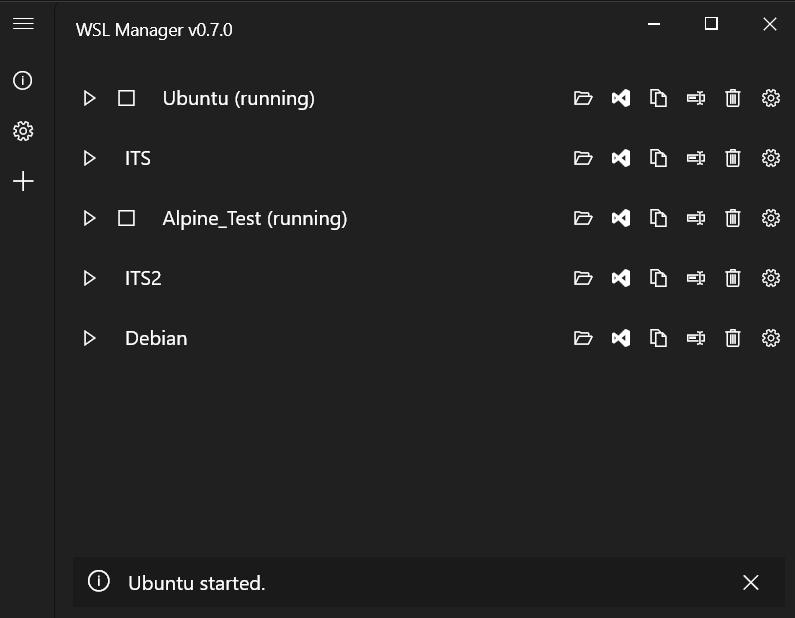Image resolution: width=795 pixels, height=618 pixels.
Task: Open VS Code for Debian
Action: (x=621, y=338)
